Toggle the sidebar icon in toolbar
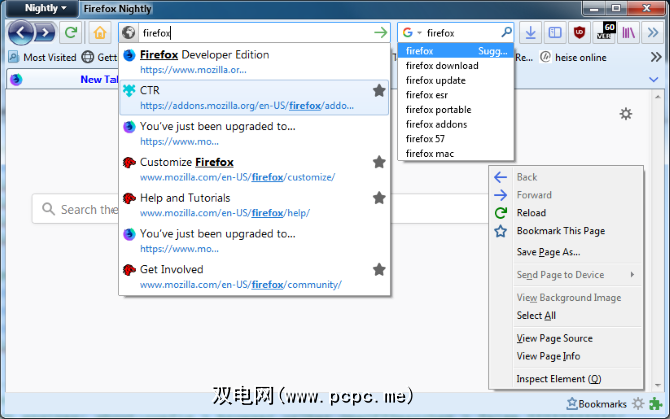670x419 pixels. (x=555, y=32)
